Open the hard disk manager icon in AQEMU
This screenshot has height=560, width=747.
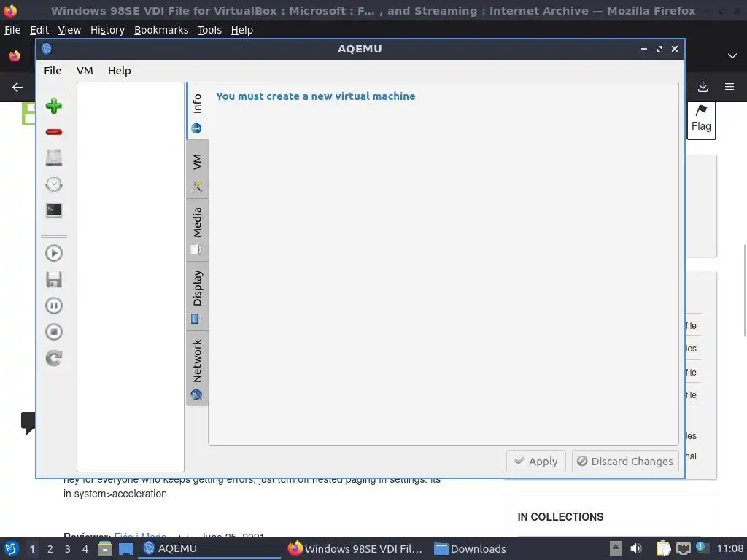[54, 157]
